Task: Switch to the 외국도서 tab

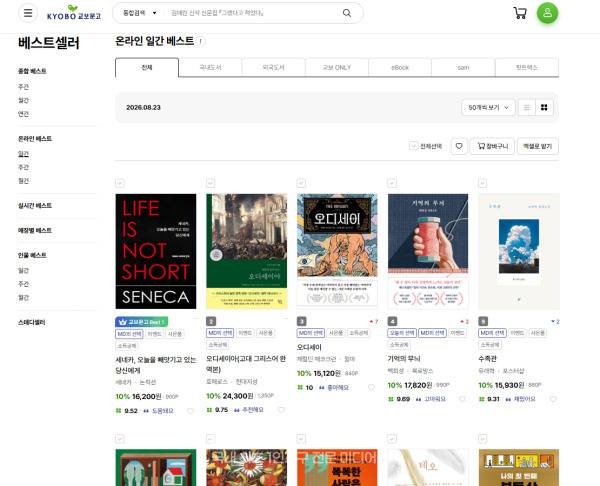Action: tap(273, 67)
